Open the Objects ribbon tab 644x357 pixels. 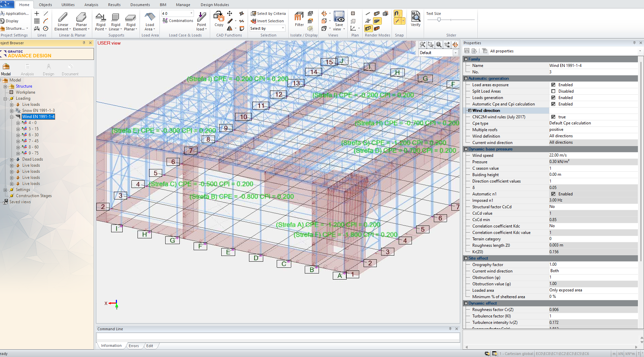click(45, 5)
